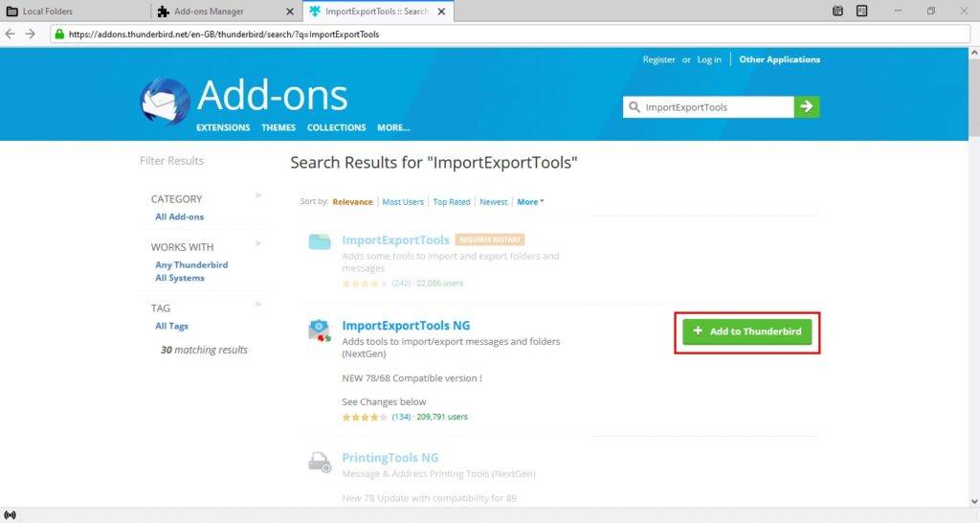Close the Add-ons Manager tab
The image size is (980, 523).
290,11
